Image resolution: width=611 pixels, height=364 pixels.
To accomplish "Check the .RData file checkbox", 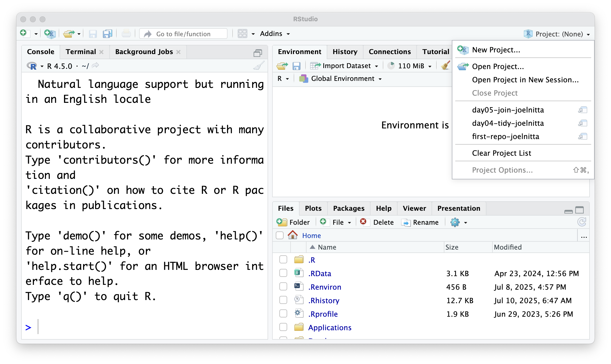I will [283, 273].
